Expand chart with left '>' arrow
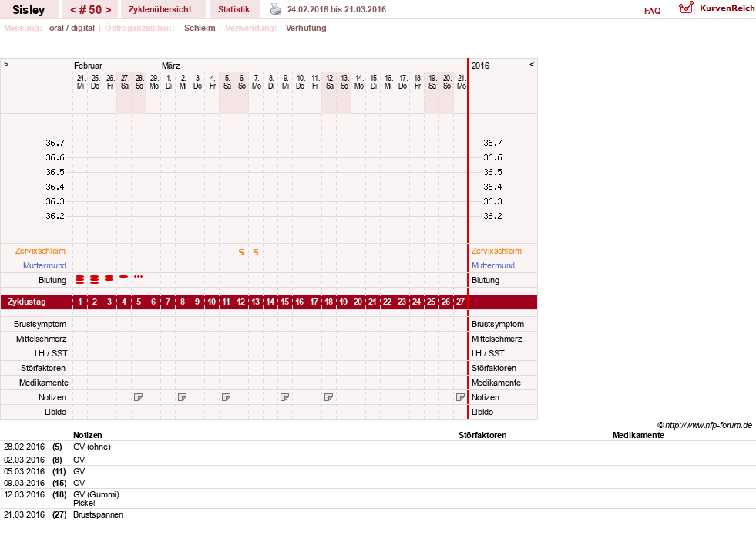Image resolution: width=756 pixels, height=553 pixels. coord(6,64)
